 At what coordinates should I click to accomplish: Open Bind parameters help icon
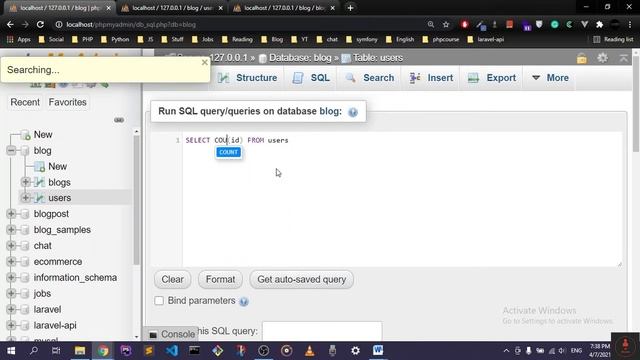(x=244, y=302)
